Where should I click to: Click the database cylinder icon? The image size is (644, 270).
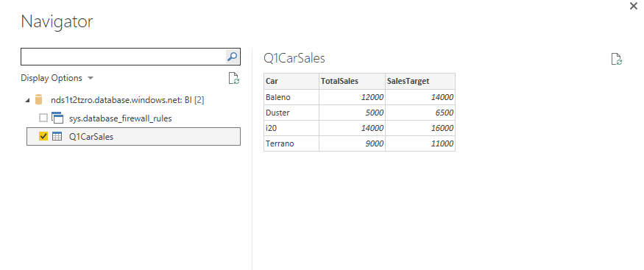(38, 100)
